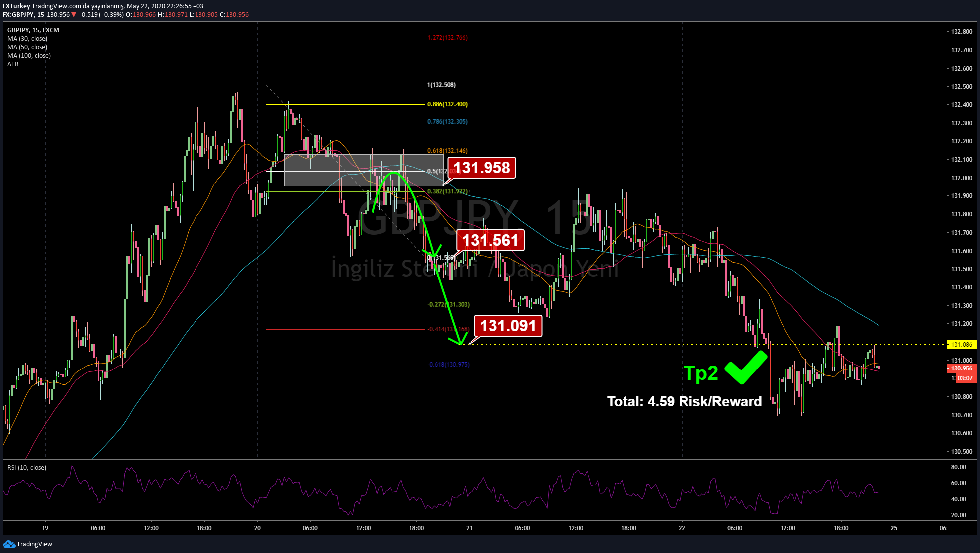Screen dimensions: 980x553
Task: Click the 132.800 price scale value
Action: point(962,32)
